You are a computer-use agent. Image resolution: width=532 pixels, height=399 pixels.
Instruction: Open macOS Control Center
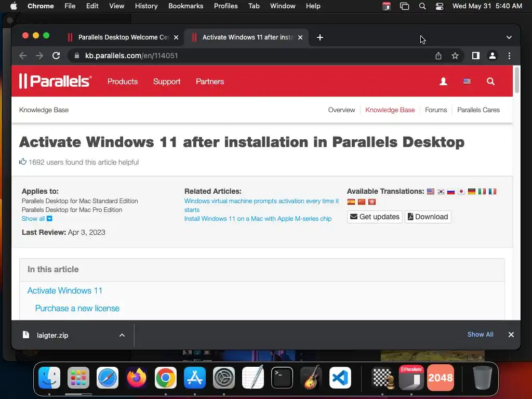click(x=440, y=6)
